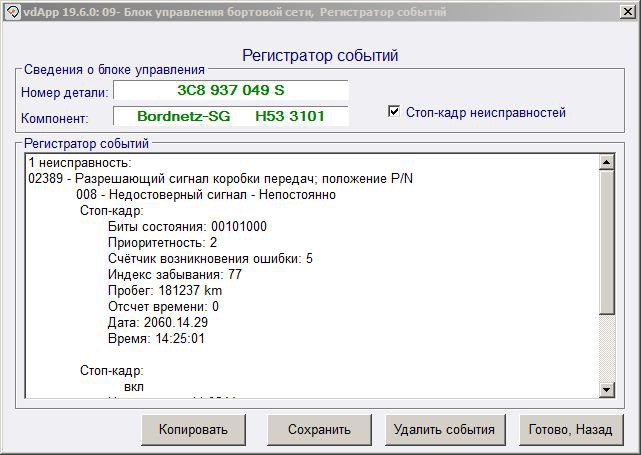Click the Компонент field Bordnetz-SG
This screenshot has width=641, height=455.
230,117
